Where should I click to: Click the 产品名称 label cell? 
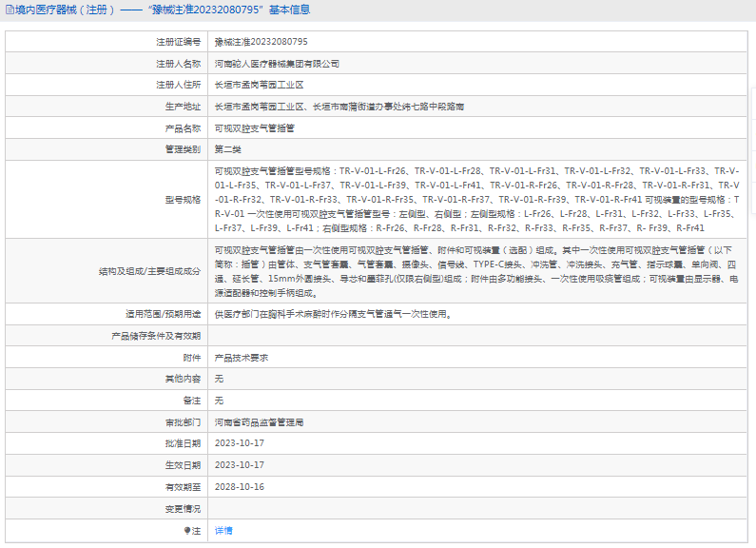(107, 128)
